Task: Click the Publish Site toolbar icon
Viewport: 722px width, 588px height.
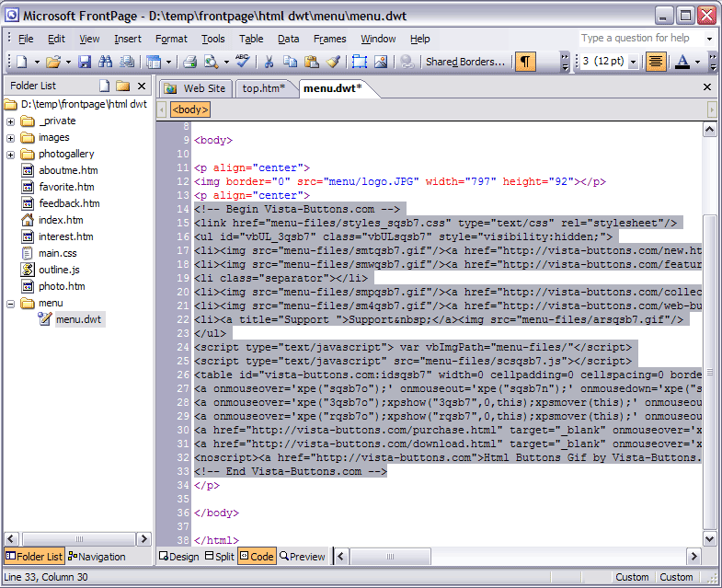Action: click(127, 62)
